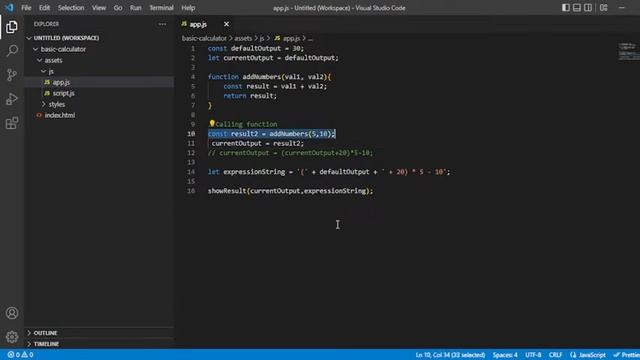Open the Source Control view icon
This screenshot has width=640, height=360.
point(12,75)
